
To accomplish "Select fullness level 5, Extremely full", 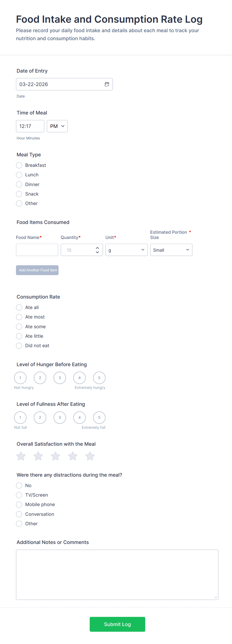I will pyautogui.click(x=99, y=418).
